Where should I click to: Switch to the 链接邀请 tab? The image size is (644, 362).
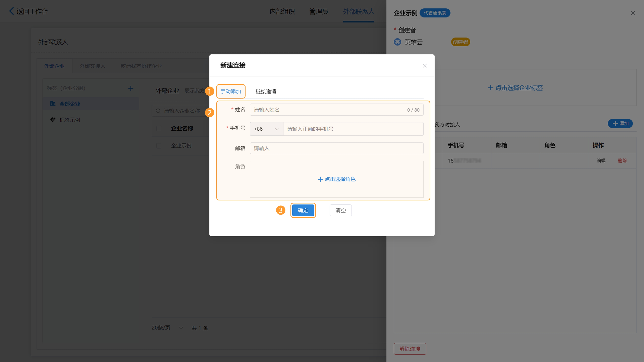[266, 92]
